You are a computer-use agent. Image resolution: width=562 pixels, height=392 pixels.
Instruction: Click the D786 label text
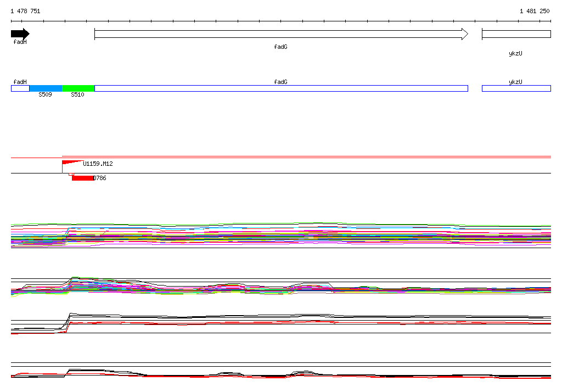(x=100, y=178)
